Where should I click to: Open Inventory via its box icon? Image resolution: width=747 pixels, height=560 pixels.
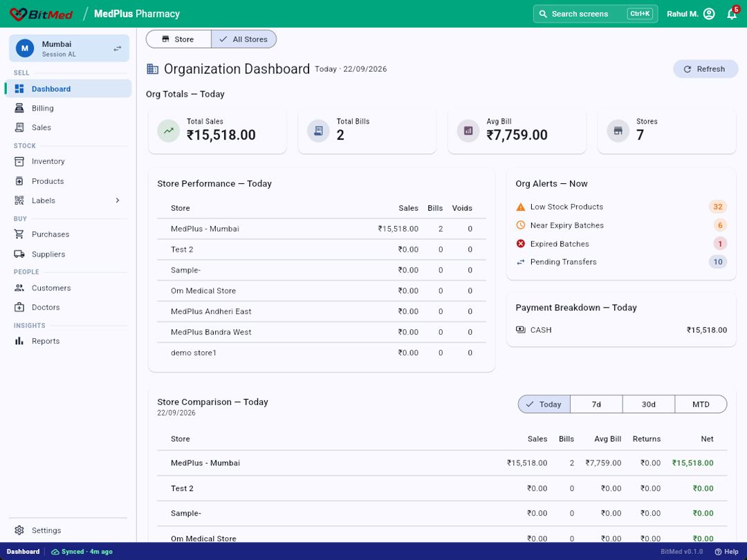point(19,161)
